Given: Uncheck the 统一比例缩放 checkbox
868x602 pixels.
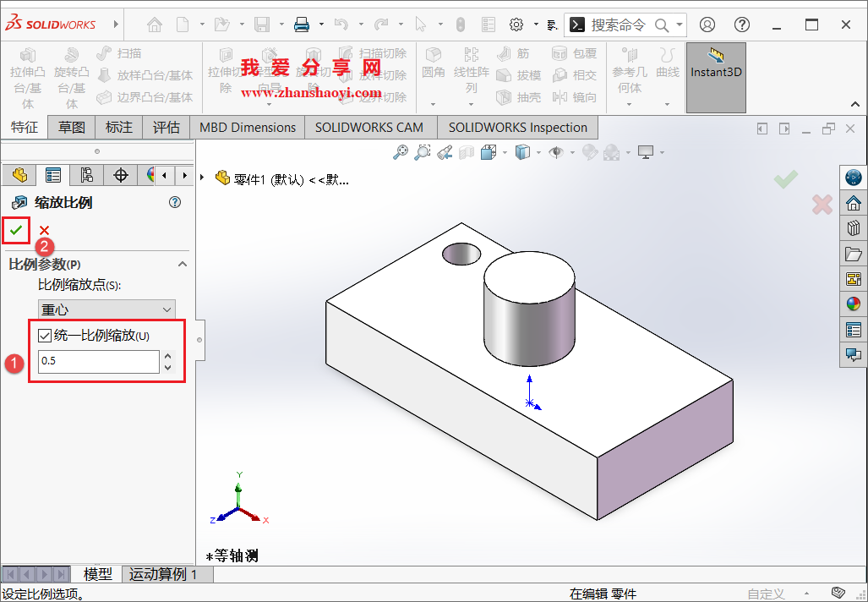Looking at the screenshot, I should [x=45, y=336].
